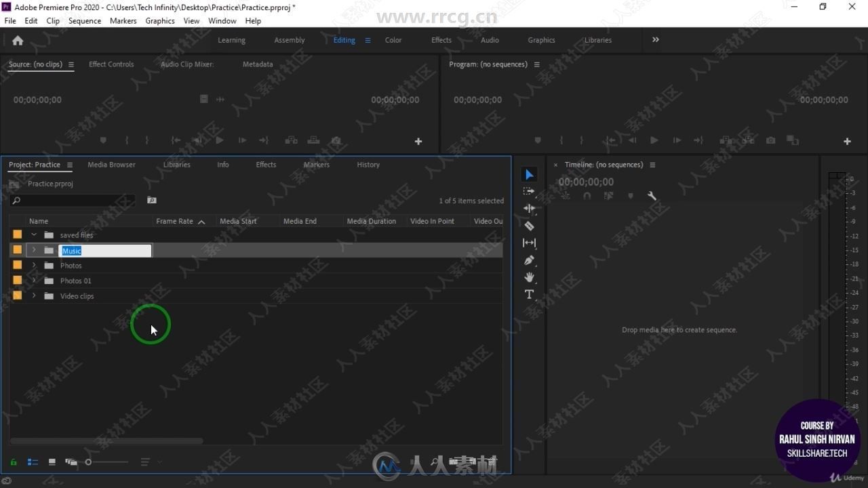Image resolution: width=868 pixels, height=488 pixels.
Task: Click the Video clips label color swatch
Action: pos(18,296)
